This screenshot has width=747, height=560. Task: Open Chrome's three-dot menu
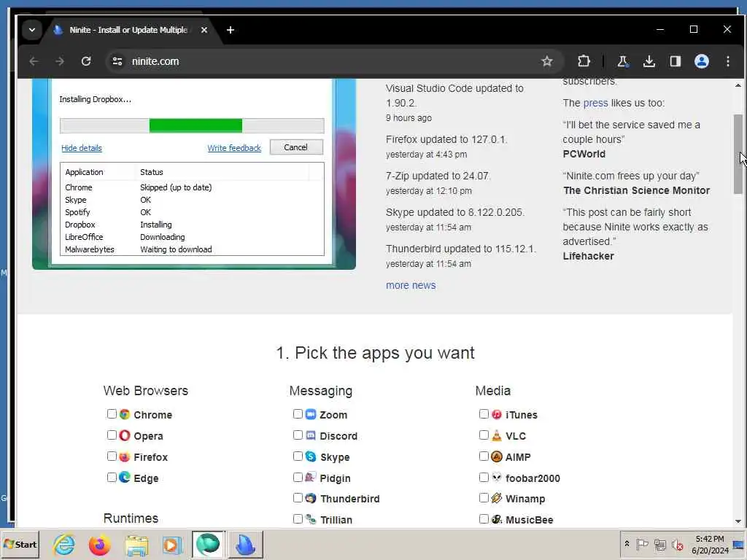[x=728, y=61]
